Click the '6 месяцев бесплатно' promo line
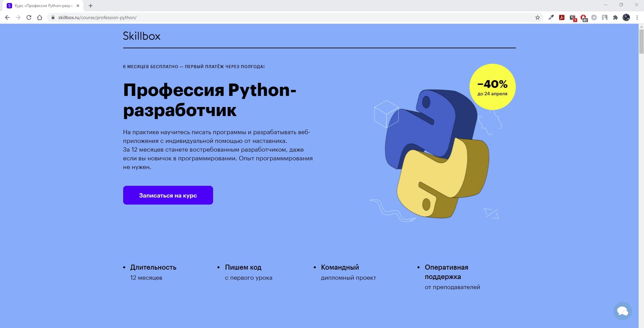This screenshot has height=328, width=644. click(x=194, y=66)
